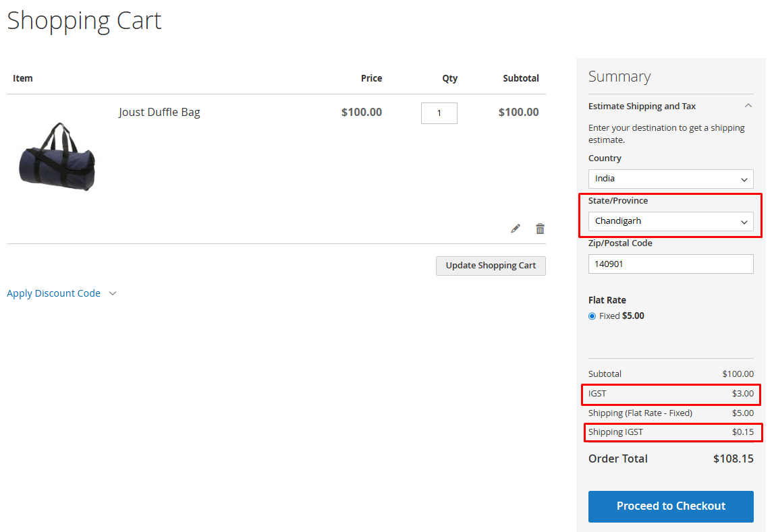Select the Fixed $5.00 flat rate radio

point(592,316)
